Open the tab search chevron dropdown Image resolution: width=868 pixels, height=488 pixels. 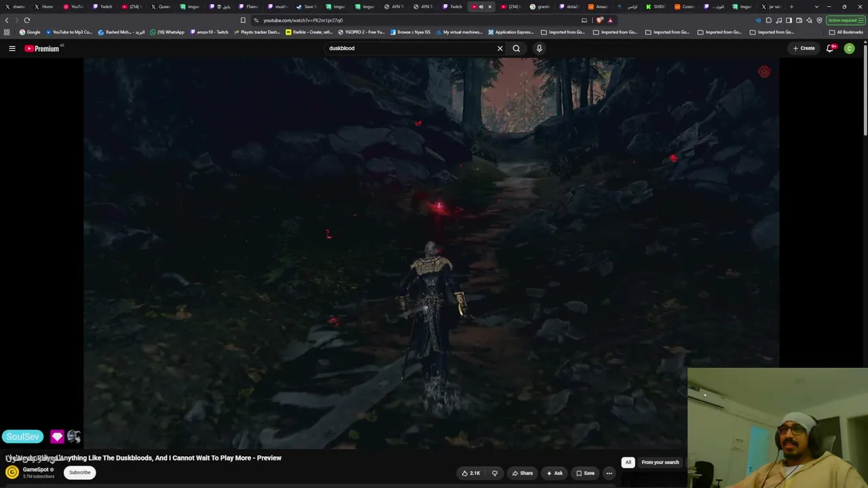click(x=816, y=7)
